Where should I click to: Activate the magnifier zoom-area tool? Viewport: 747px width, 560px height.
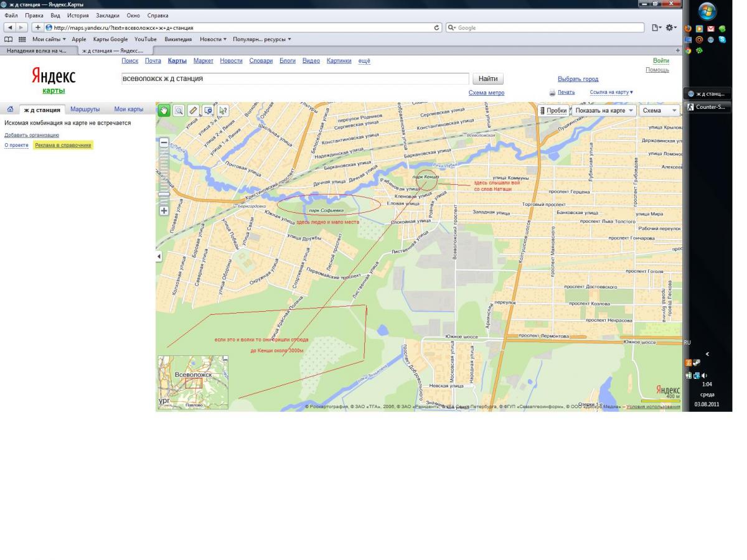point(179,110)
